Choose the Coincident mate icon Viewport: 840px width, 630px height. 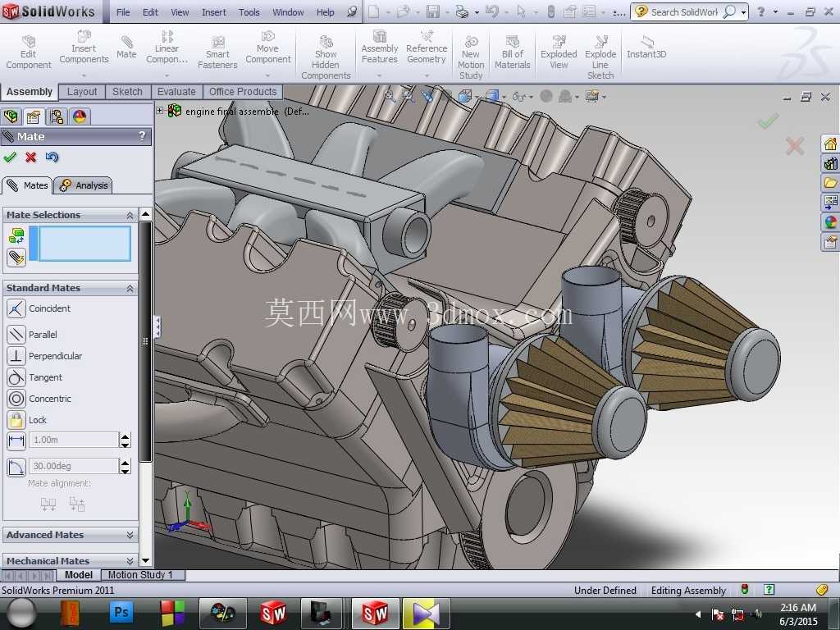point(16,308)
